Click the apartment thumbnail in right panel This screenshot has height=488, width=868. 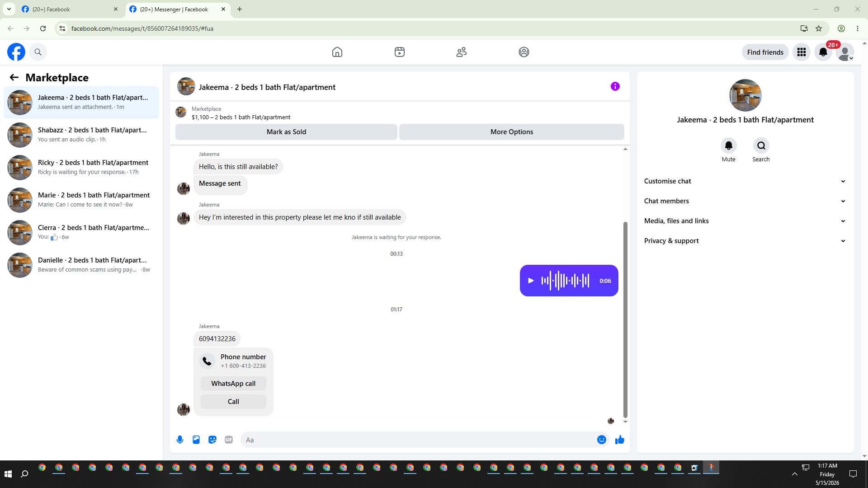click(x=745, y=95)
